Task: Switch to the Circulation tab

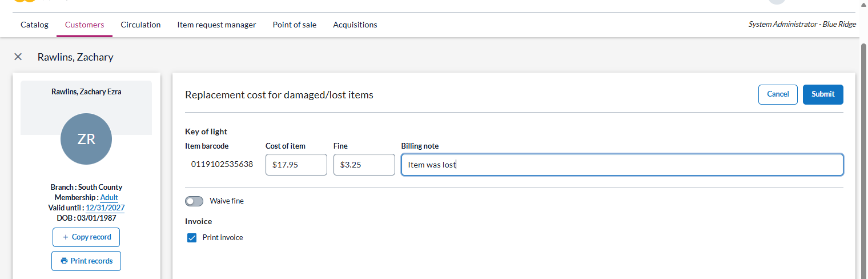Action: (x=140, y=25)
